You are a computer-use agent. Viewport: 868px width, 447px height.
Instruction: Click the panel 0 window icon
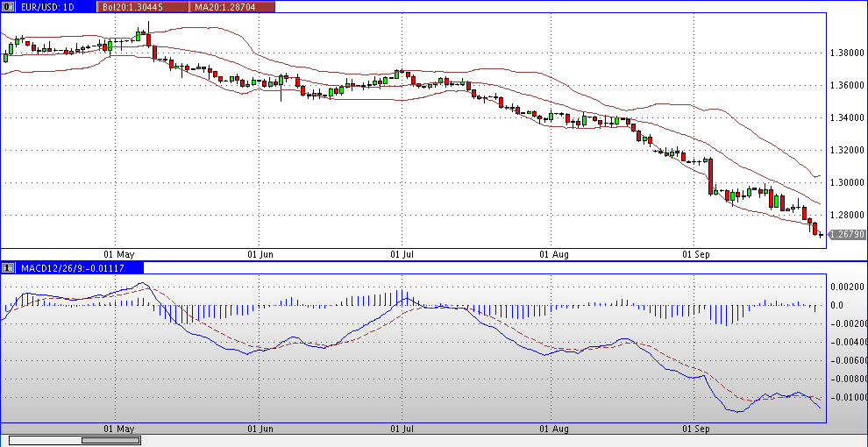(x=7, y=7)
